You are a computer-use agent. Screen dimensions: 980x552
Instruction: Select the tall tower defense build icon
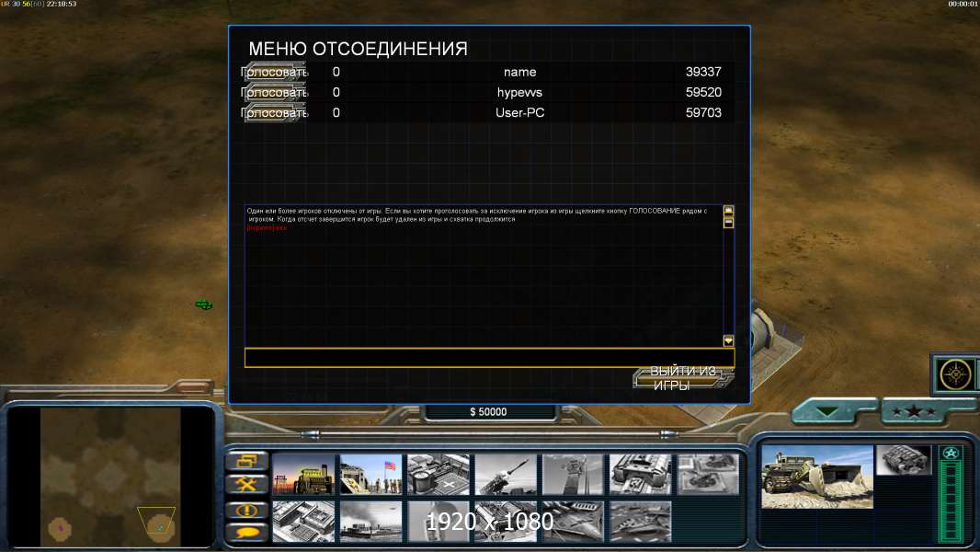[x=573, y=475]
